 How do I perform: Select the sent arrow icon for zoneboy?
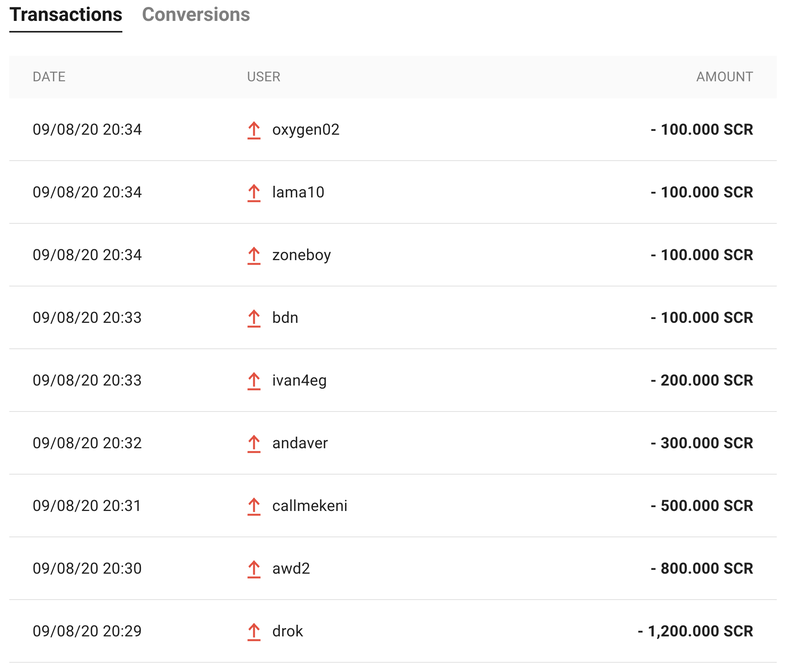click(x=254, y=256)
